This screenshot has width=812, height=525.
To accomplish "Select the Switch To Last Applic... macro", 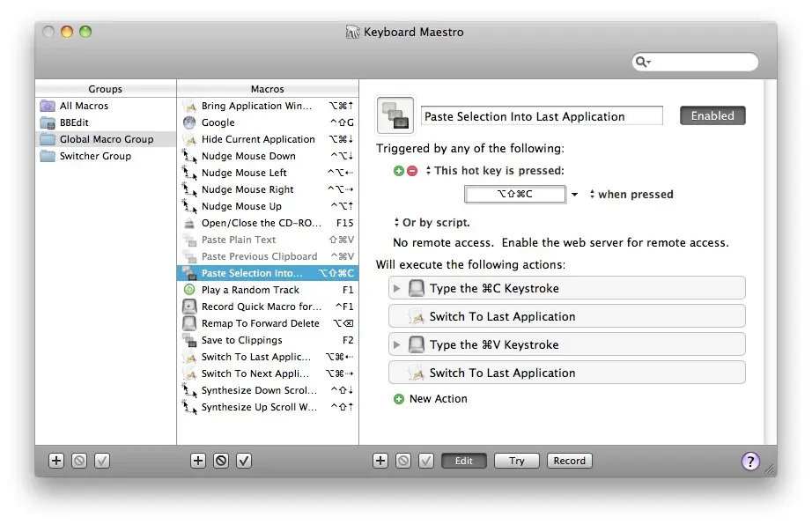I will click(x=268, y=357).
